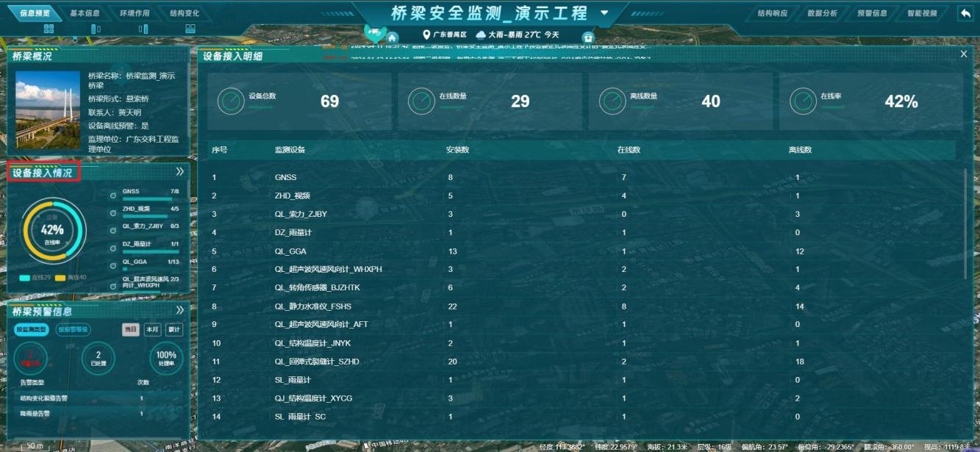Click the layout icon under 基本信息
Screen dimensions: 980x452
tap(96, 29)
